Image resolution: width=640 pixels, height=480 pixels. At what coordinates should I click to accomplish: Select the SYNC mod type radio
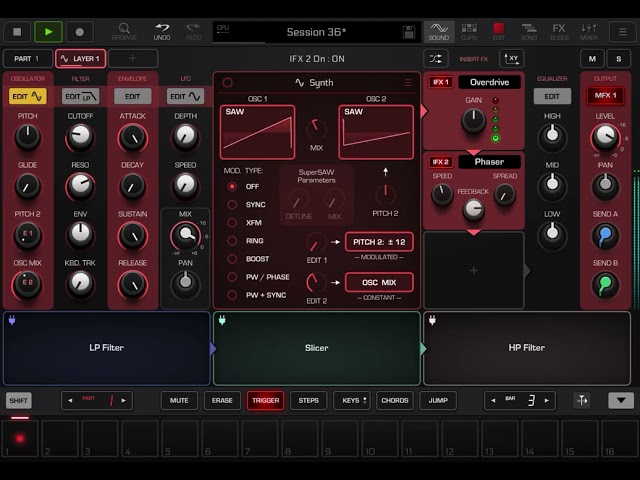232,204
